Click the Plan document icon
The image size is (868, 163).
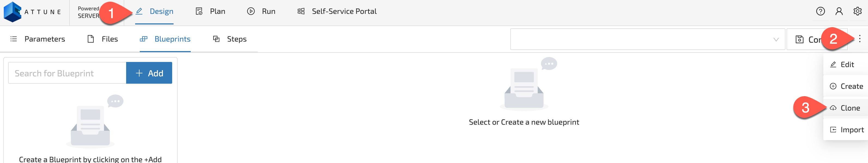[x=199, y=11]
